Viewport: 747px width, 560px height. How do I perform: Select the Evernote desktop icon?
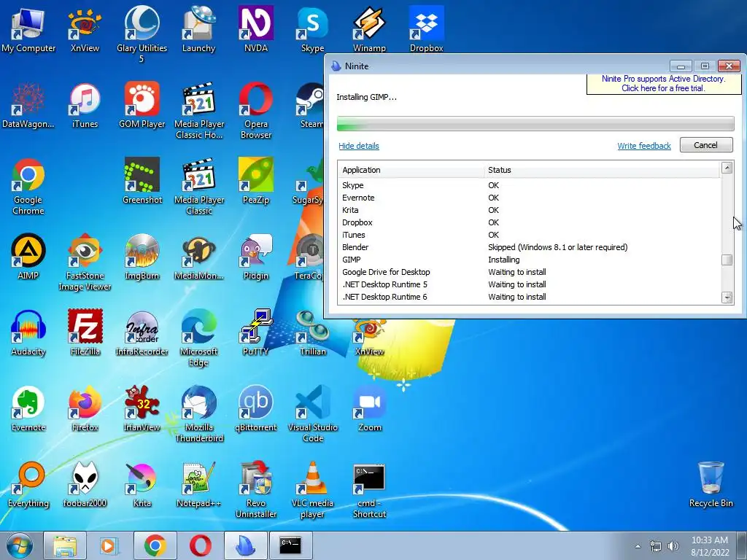click(28, 408)
